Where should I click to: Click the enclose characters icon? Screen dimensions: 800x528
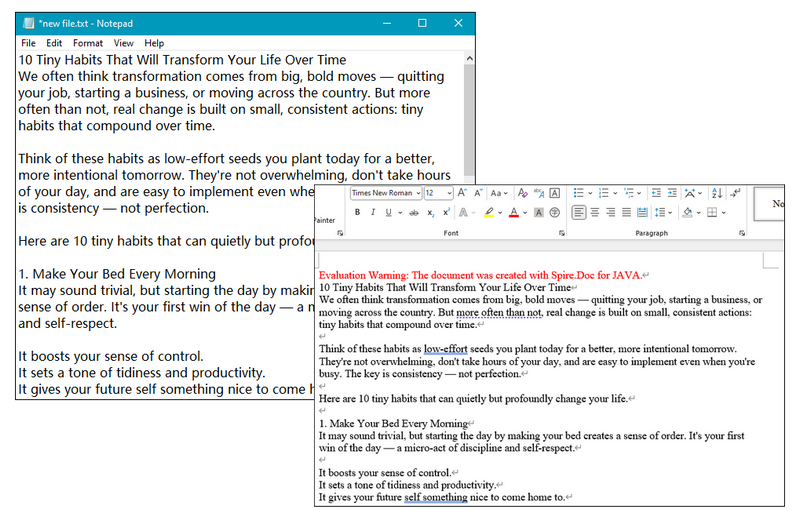click(x=555, y=212)
